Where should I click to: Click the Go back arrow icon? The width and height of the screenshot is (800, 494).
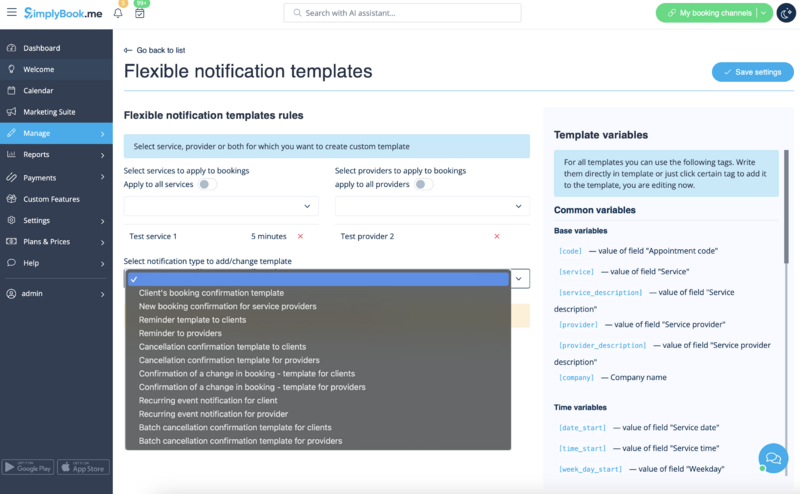[x=128, y=50]
